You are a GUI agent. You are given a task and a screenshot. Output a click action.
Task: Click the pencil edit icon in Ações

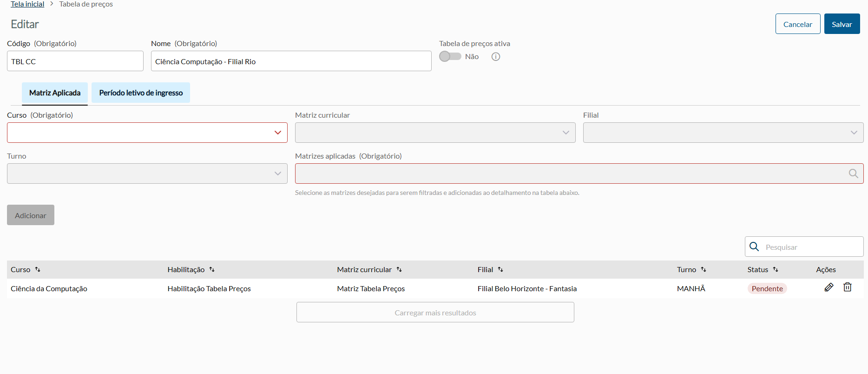pos(829,287)
